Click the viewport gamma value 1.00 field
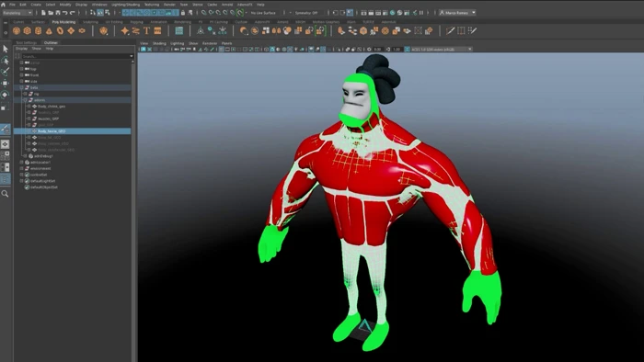644x362 pixels. (397, 50)
